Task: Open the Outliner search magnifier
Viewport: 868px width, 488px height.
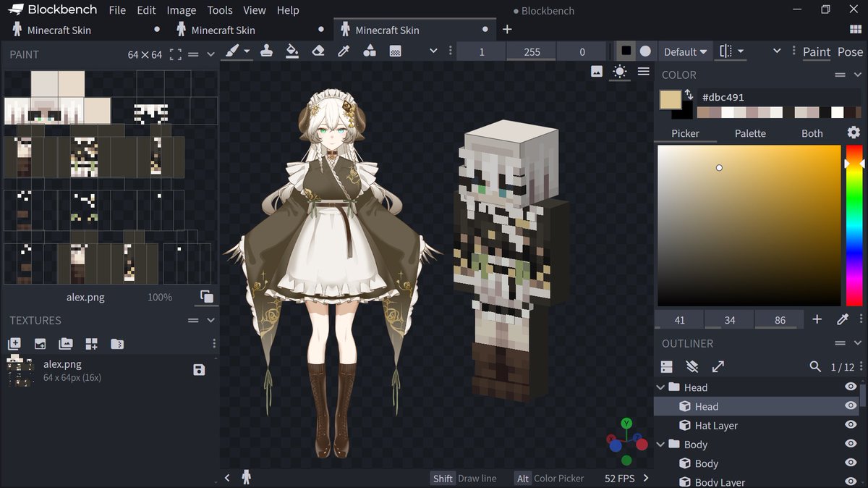Action: pos(815,366)
